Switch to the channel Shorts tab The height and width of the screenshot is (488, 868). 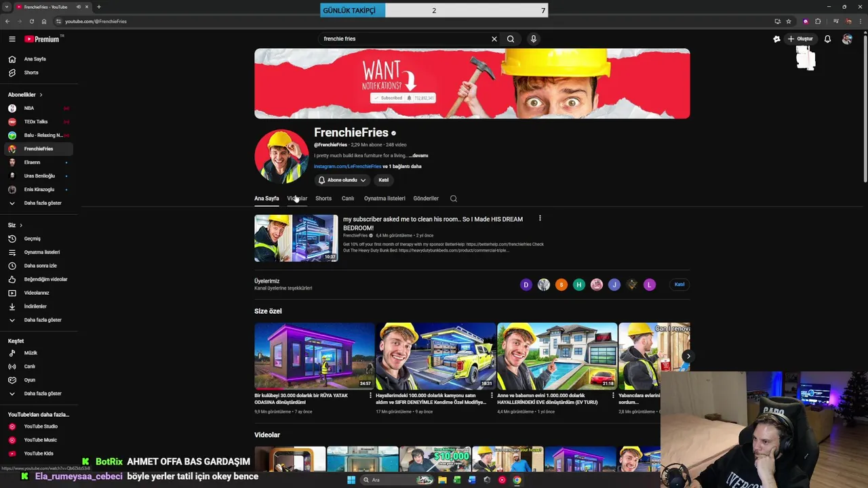[323, 199]
